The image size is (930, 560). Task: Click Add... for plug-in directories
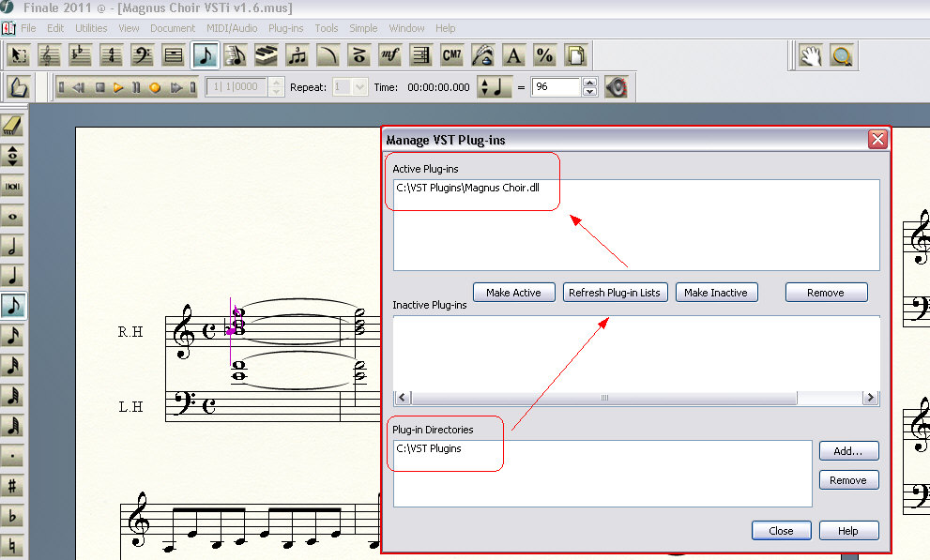click(x=848, y=451)
